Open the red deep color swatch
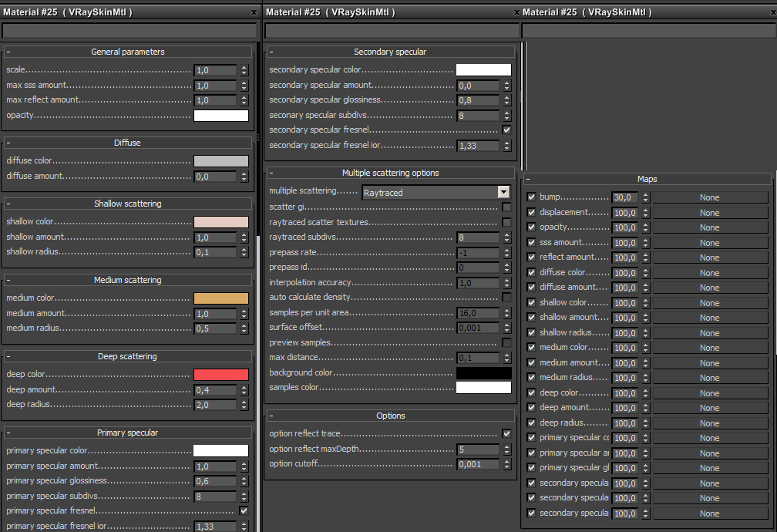The image size is (777, 532). [221, 375]
